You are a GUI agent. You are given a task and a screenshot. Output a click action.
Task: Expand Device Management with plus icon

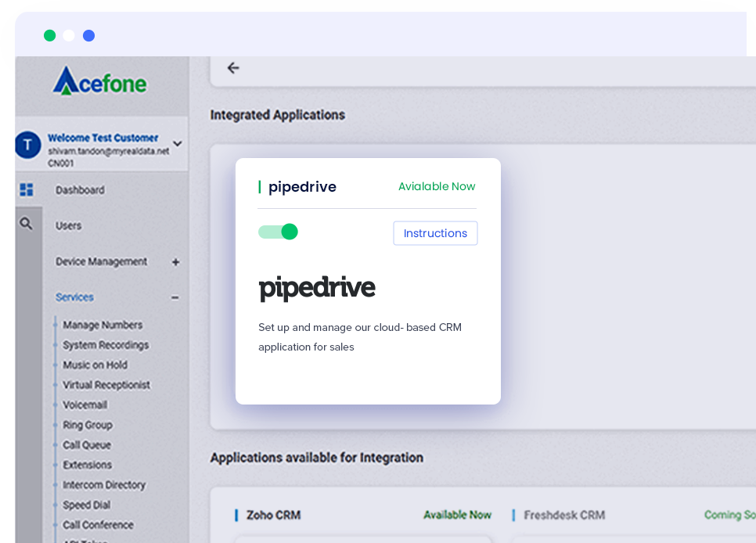click(x=175, y=262)
